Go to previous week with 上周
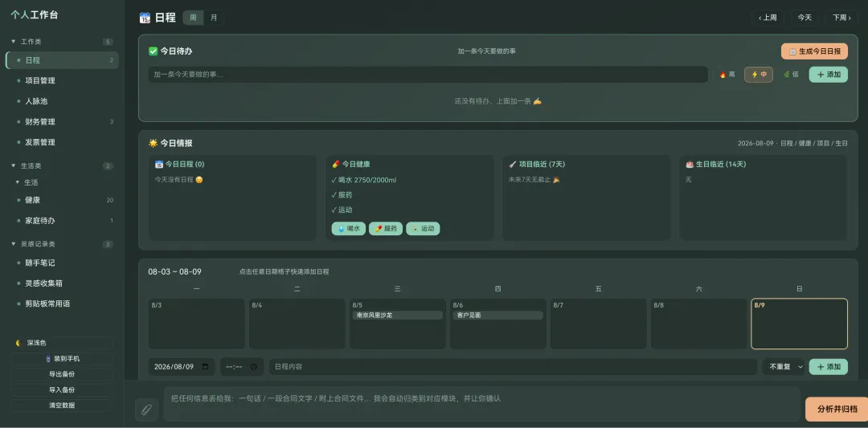The image size is (868, 428). 768,18
